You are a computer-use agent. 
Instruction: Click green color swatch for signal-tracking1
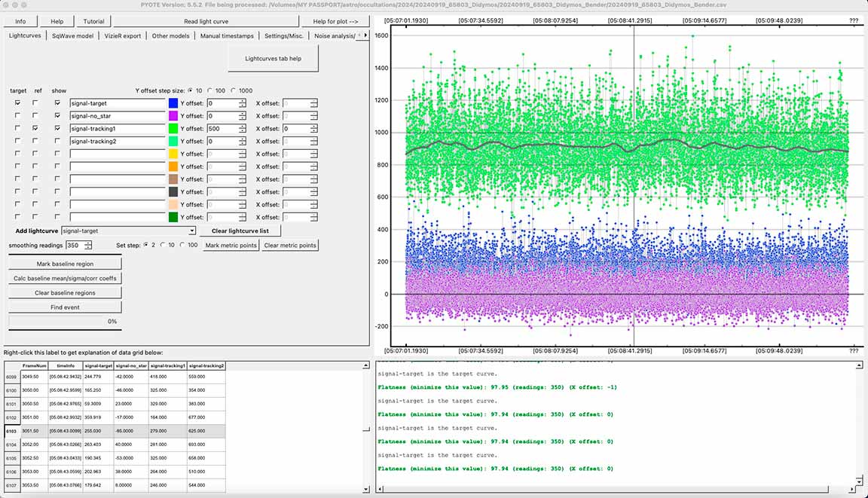click(173, 128)
